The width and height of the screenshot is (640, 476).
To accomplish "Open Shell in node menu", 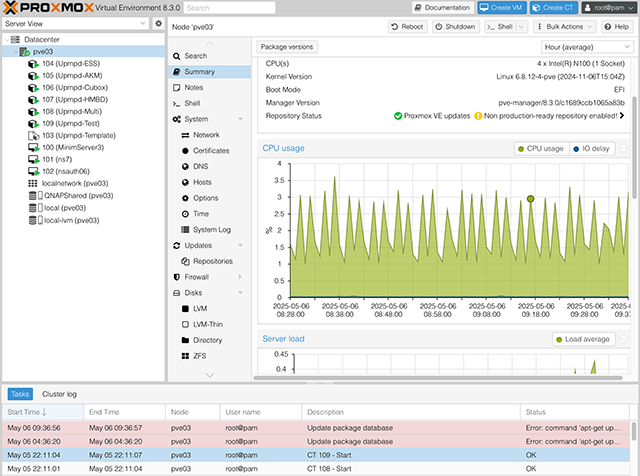I will pos(209,104).
